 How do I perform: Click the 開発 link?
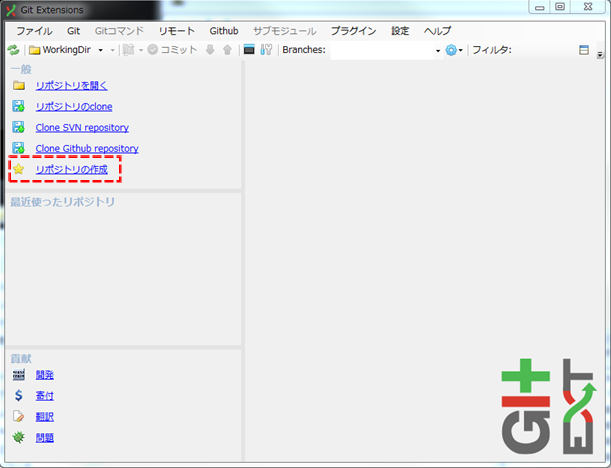(44, 375)
